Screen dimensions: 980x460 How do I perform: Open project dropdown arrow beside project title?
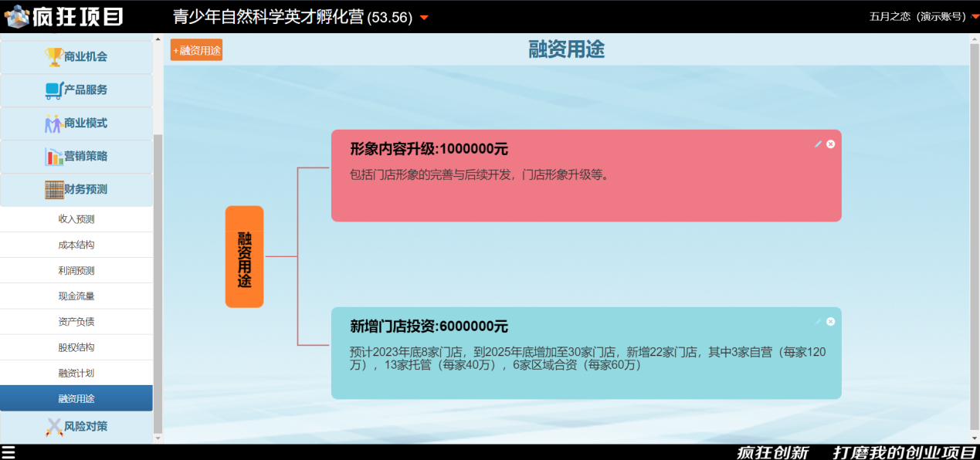tap(424, 19)
